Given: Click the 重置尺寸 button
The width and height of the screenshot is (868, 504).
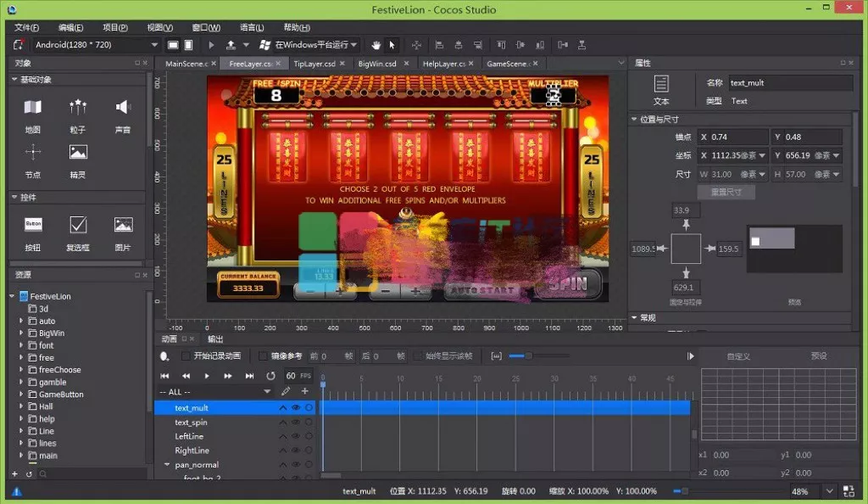Looking at the screenshot, I should [726, 193].
